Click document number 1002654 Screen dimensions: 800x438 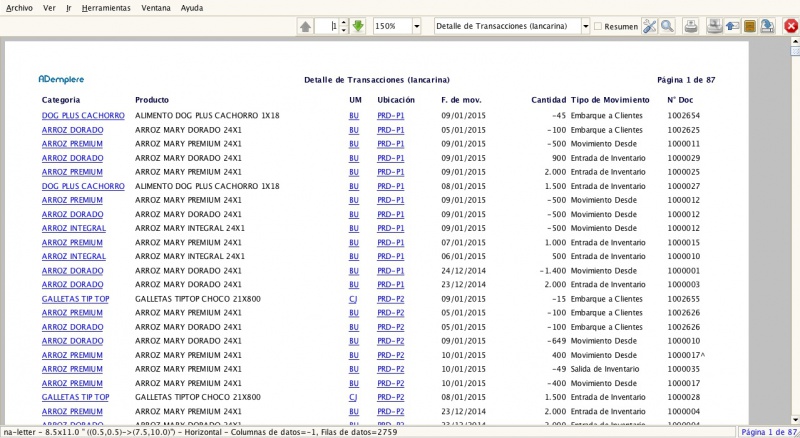click(x=684, y=116)
